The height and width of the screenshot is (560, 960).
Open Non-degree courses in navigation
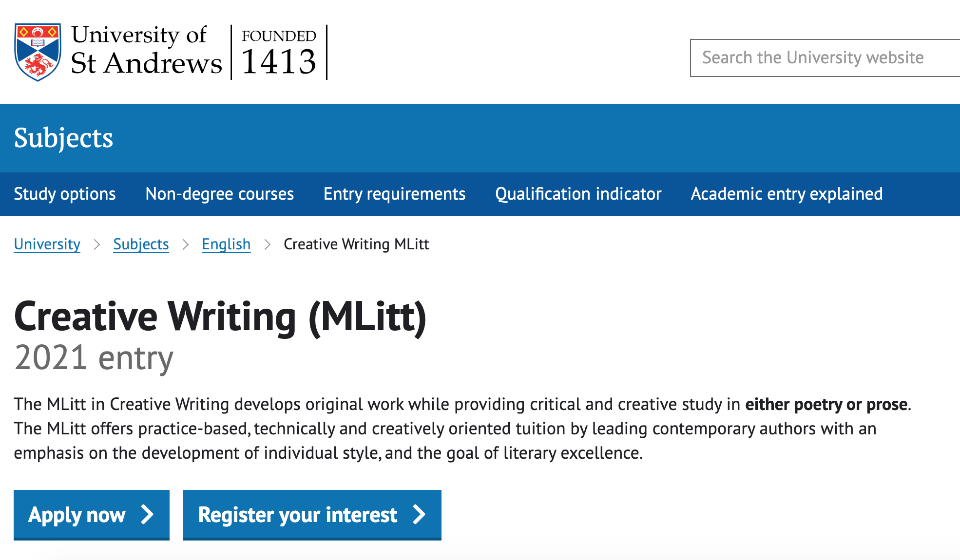click(x=220, y=194)
